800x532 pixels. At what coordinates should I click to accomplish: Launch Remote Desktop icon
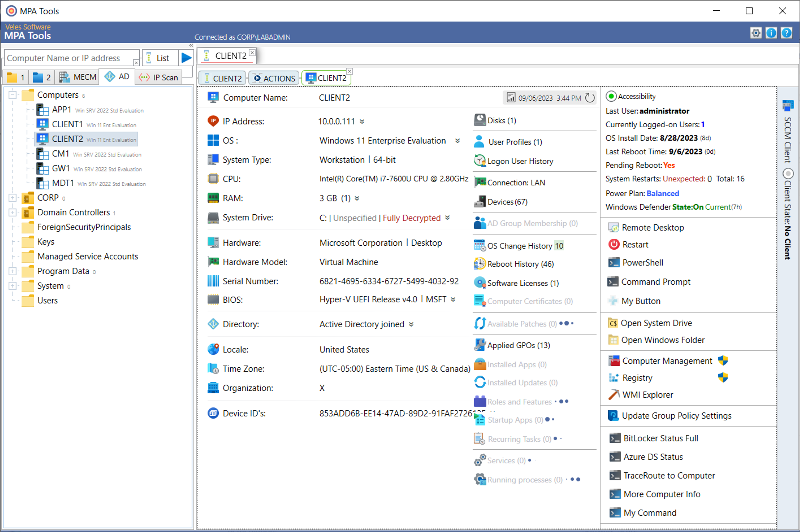pos(613,227)
